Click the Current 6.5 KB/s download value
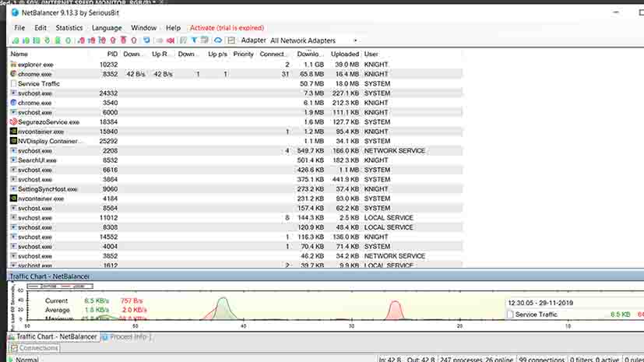 tap(97, 300)
